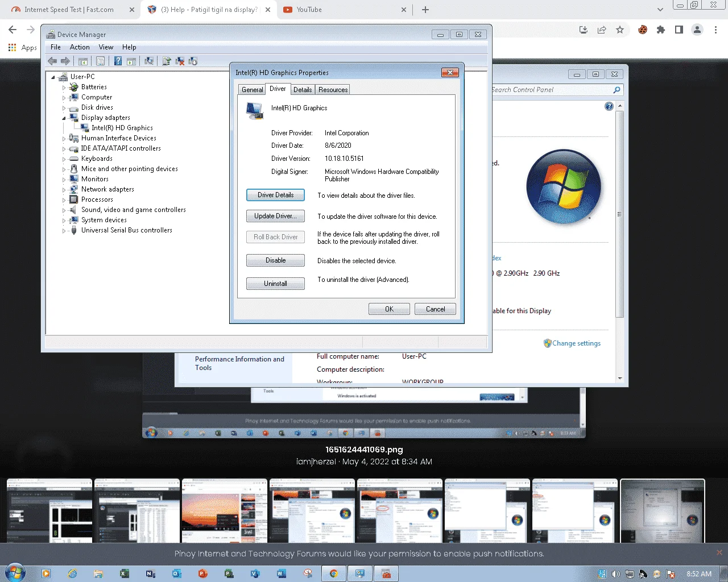Switch to the General tab
The width and height of the screenshot is (728, 582).
pos(252,90)
